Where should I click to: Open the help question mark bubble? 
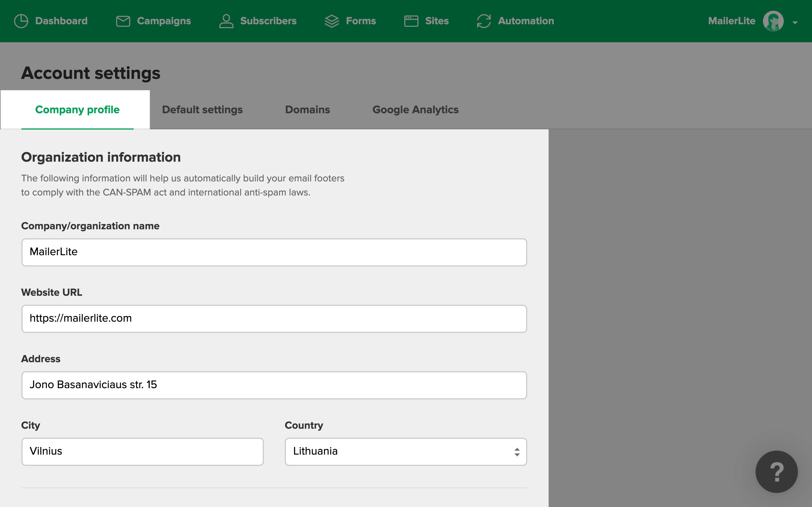[776, 472]
